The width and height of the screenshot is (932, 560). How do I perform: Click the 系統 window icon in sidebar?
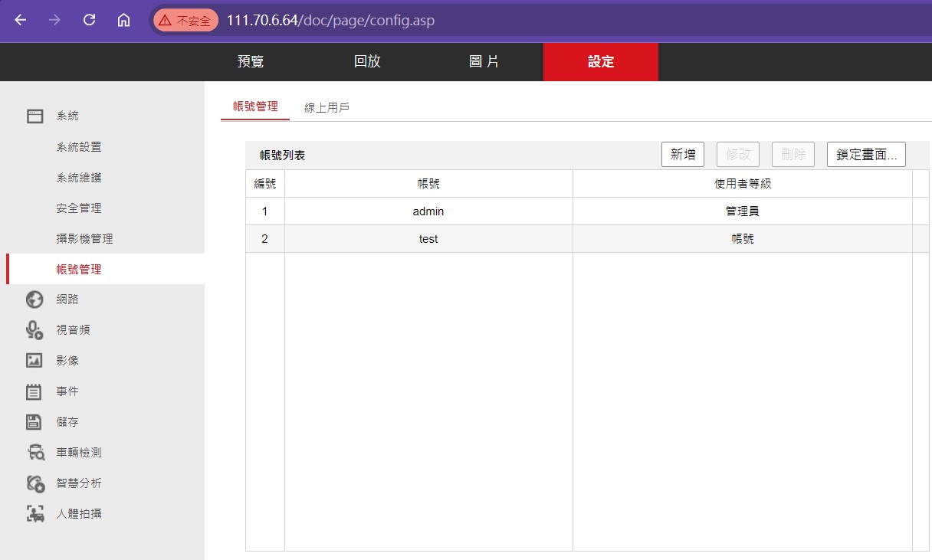(x=34, y=116)
